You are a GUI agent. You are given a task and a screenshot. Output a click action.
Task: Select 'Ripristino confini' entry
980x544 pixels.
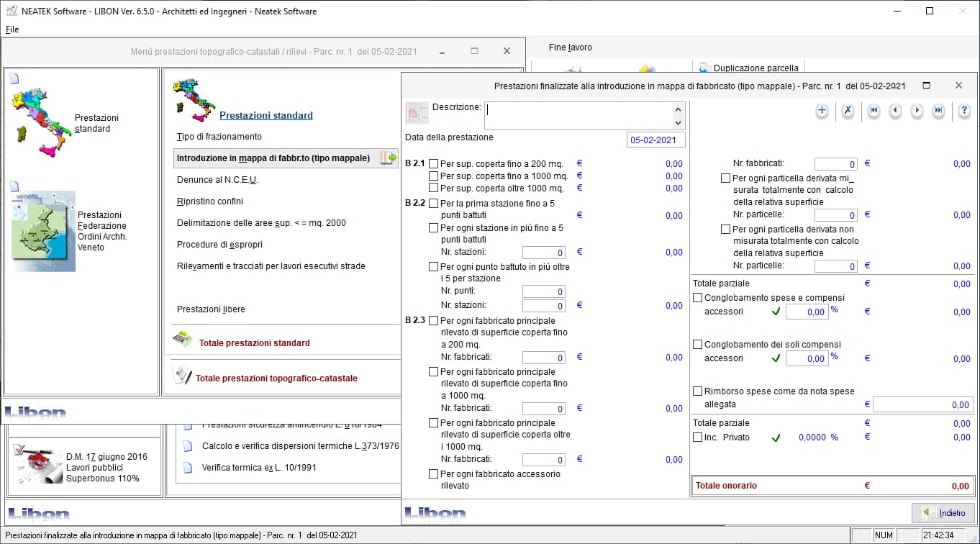point(210,201)
